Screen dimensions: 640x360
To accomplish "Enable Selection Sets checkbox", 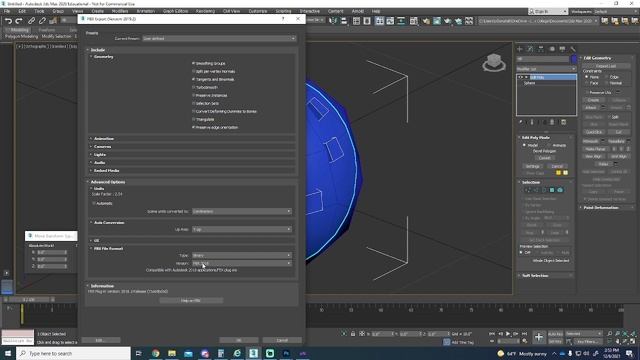I will (193, 103).
